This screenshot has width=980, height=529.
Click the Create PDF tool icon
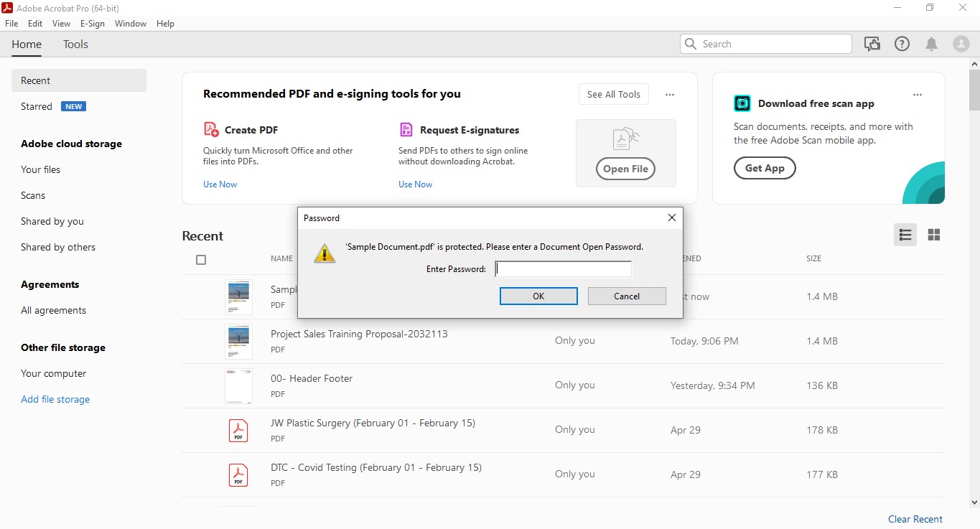[x=210, y=129]
